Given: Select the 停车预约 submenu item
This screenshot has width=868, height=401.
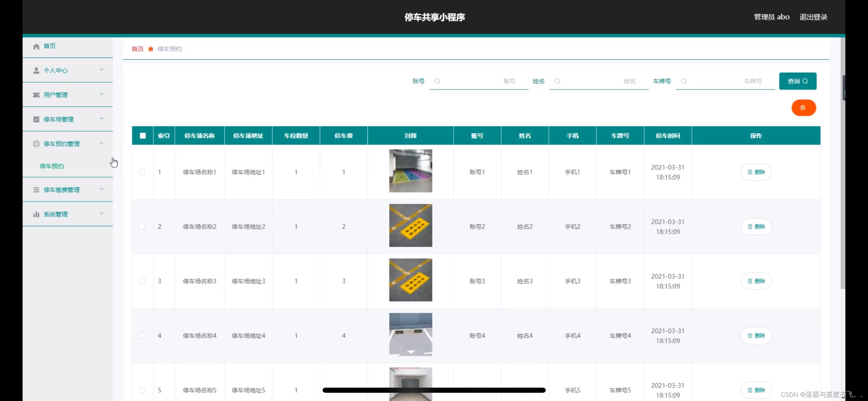Looking at the screenshot, I should 52,166.
